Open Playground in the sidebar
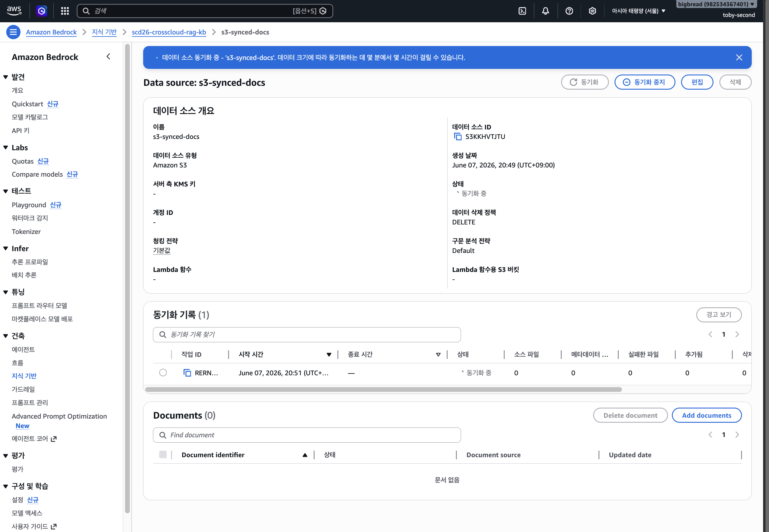This screenshot has height=532, width=769. click(x=29, y=205)
